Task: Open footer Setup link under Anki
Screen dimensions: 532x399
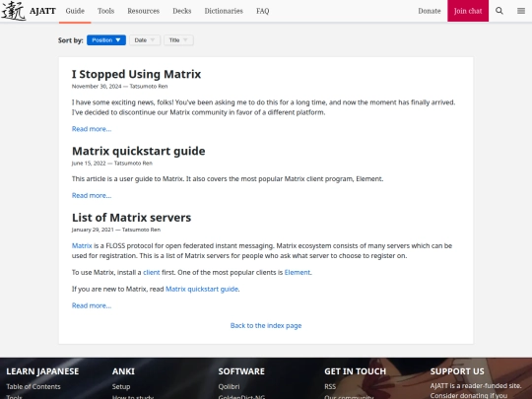Action: 121,387
